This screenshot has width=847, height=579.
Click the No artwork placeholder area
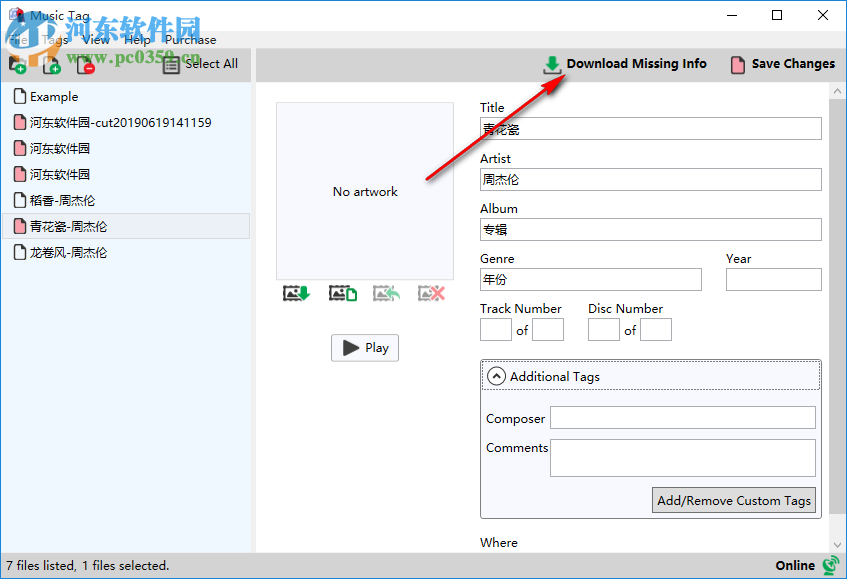click(x=365, y=191)
